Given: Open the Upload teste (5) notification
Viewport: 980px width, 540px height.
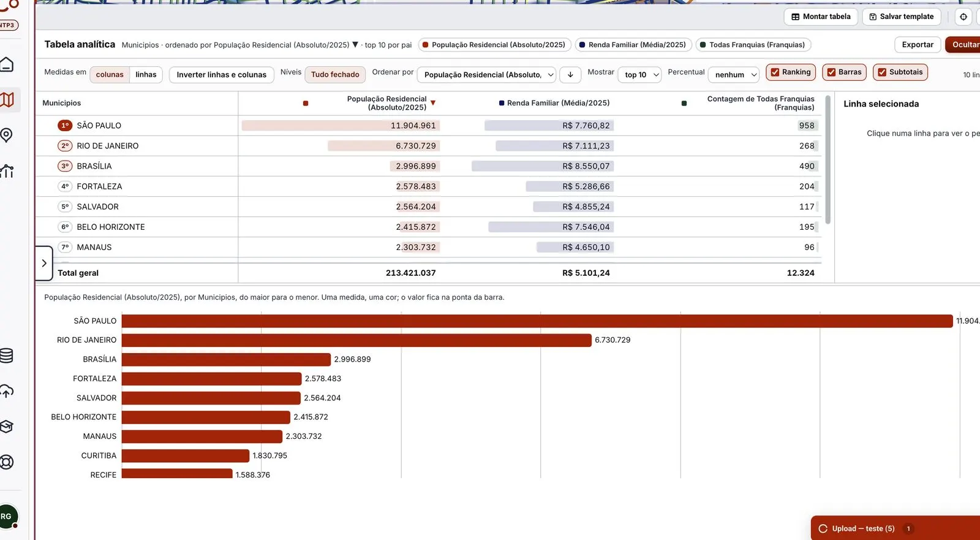Looking at the screenshot, I should click(895, 528).
